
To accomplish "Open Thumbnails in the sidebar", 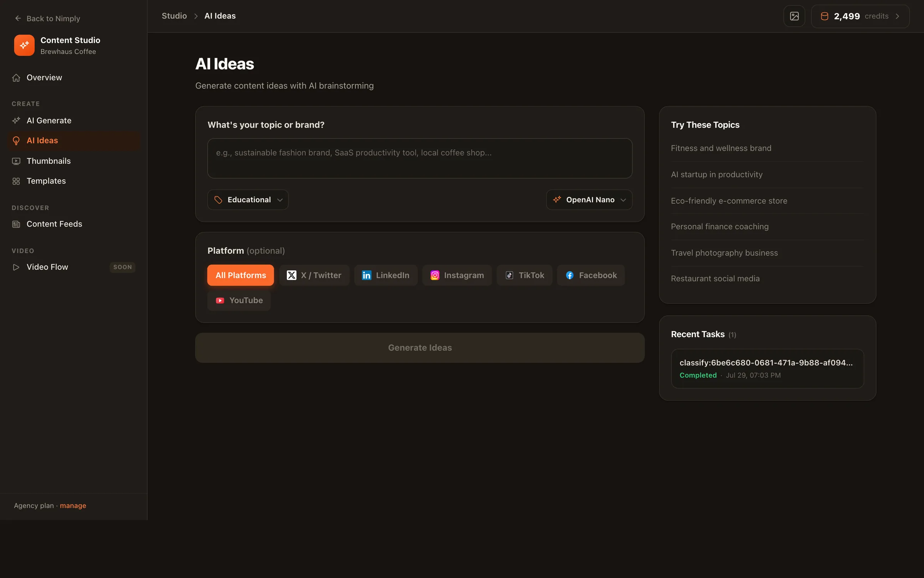I will [74, 161].
